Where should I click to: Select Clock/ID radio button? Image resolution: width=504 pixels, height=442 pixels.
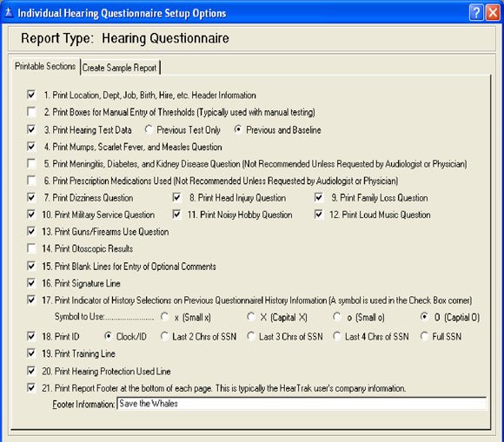[109, 336]
